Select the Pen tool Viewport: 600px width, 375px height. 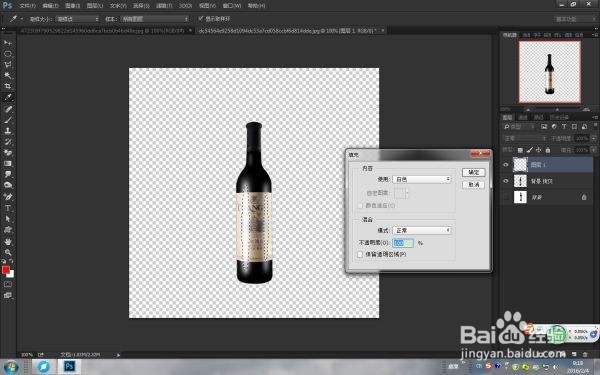point(8,197)
